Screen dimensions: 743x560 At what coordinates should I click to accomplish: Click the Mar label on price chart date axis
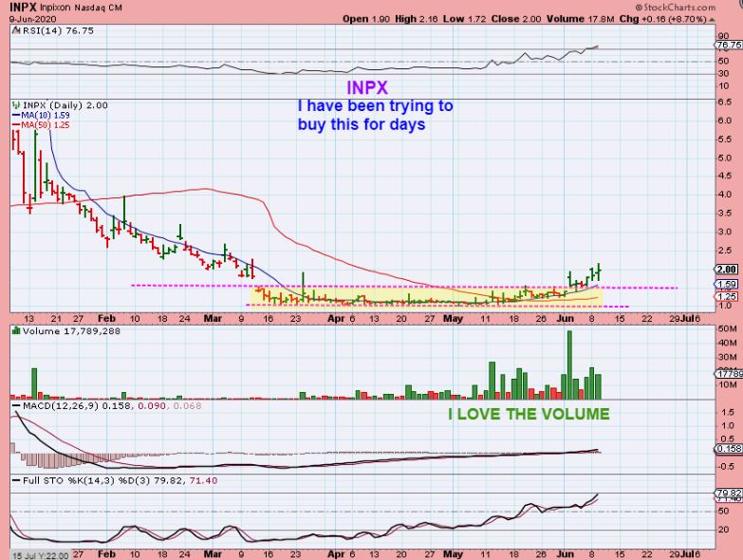(x=213, y=318)
